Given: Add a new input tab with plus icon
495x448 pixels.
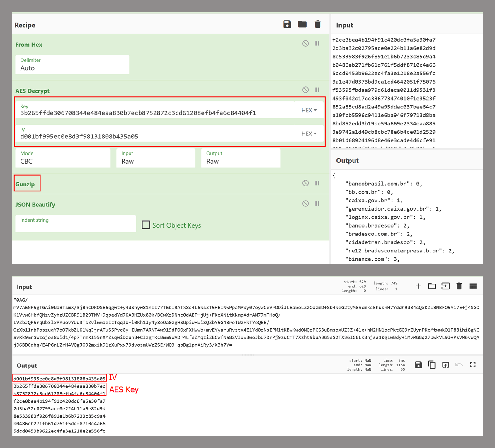Looking at the screenshot, I should click(x=418, y=286).
